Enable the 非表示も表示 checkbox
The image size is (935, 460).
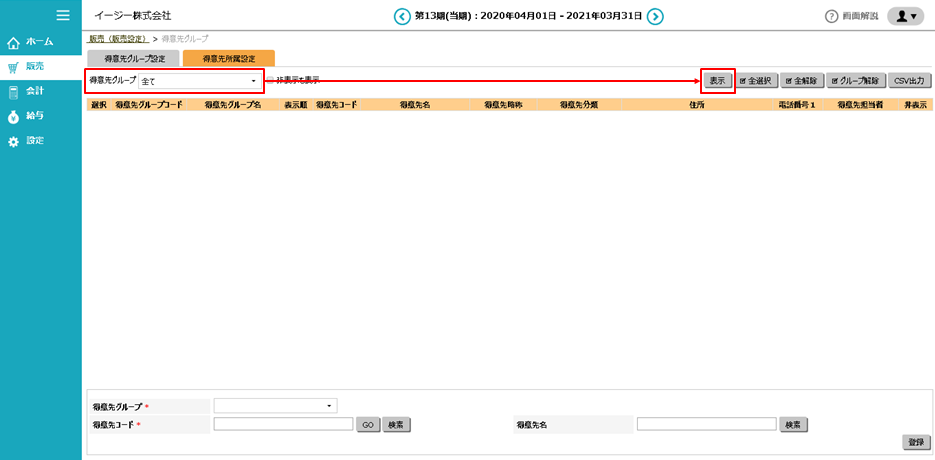[x=271, y=80]
